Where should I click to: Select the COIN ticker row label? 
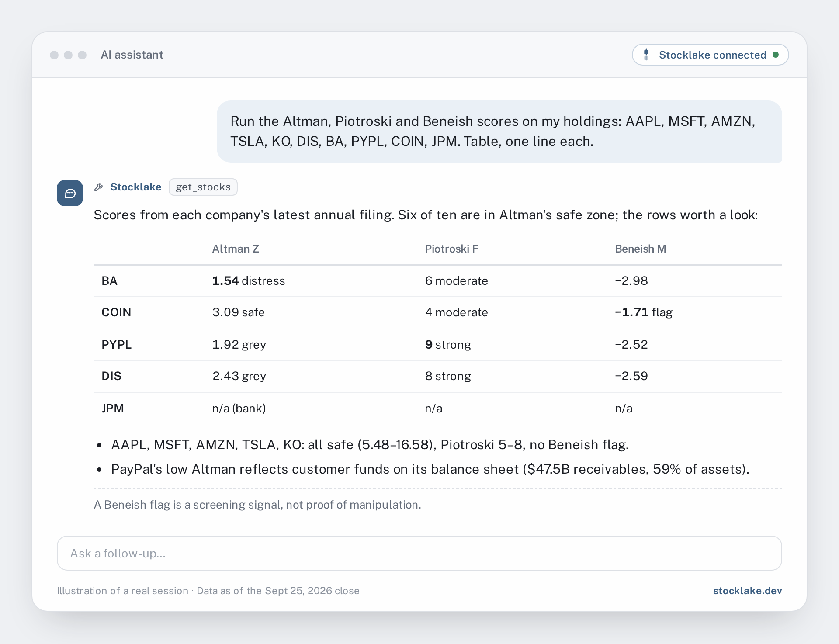pyautogui.click(x=116, y=312)
